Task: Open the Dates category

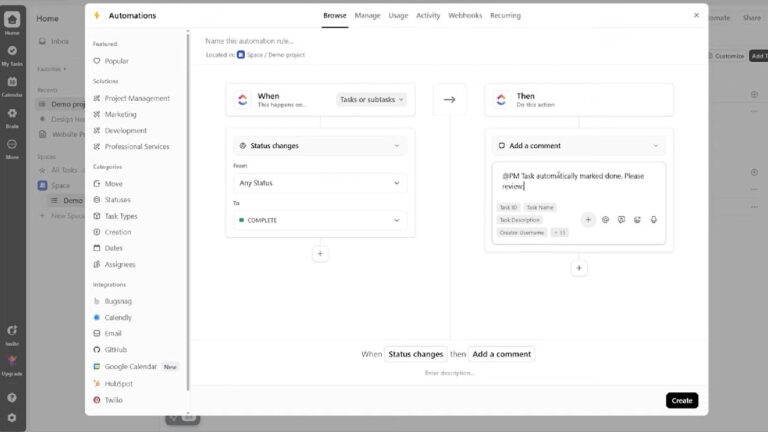Action: coord(108,248)
